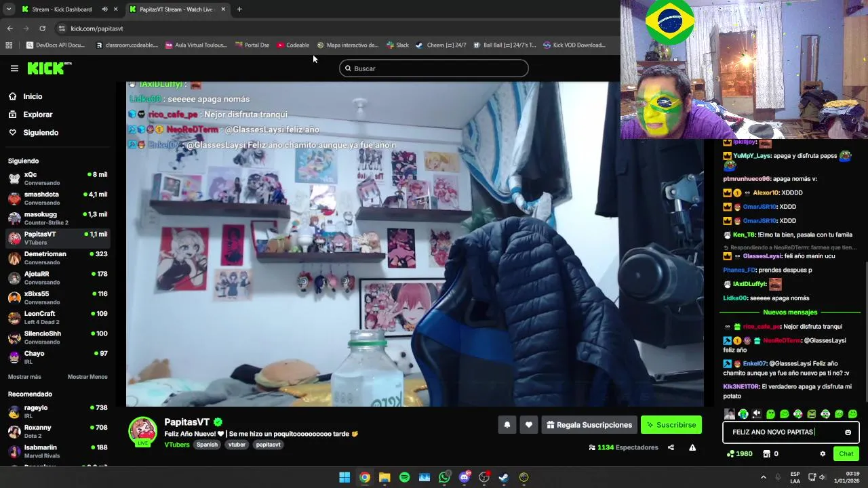The image size is (868, 488).
Task: Open Steam from taskbar
Action: click(504, 477)
